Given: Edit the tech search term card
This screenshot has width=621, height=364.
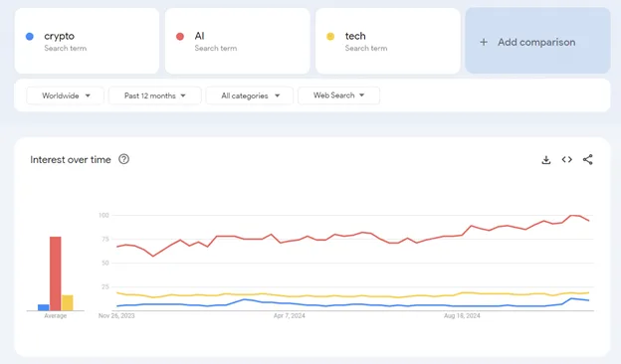Looking at the screenshot, I should 388,41.
